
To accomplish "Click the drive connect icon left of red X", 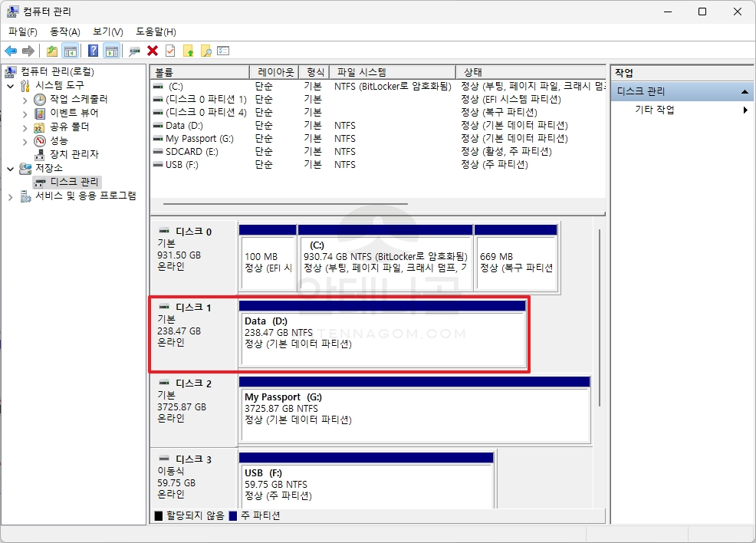I will click(135, 51).
